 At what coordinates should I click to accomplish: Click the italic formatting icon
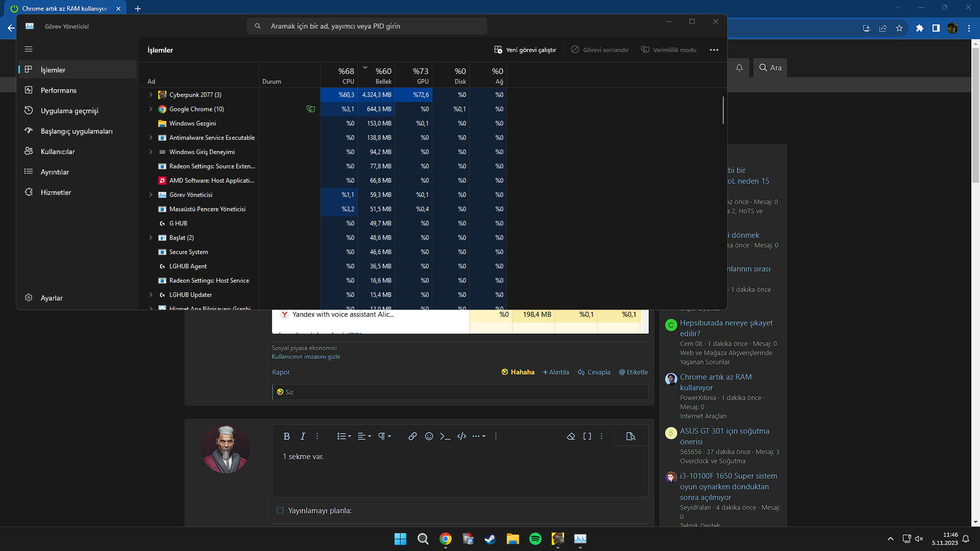303,436
